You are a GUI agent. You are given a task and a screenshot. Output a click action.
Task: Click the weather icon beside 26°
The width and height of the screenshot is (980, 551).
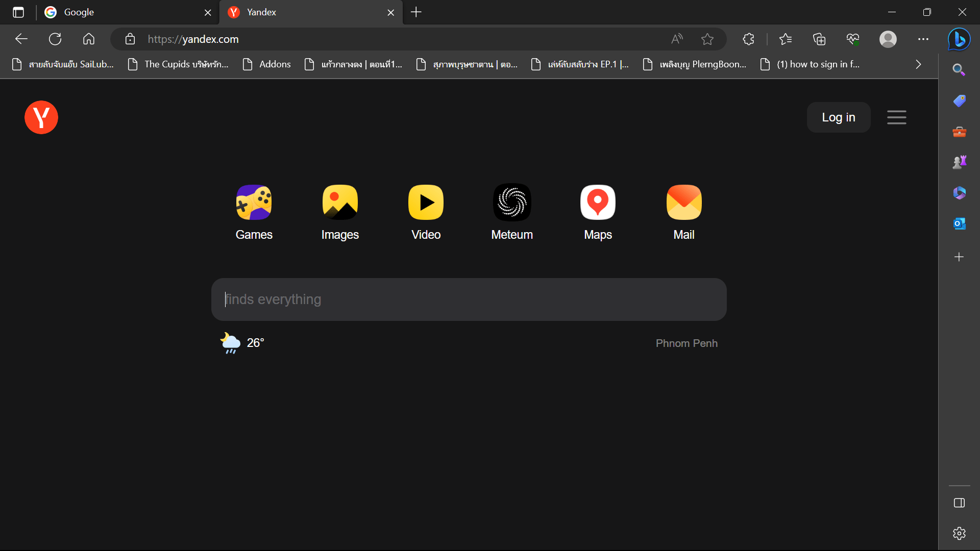coord(230,343)
